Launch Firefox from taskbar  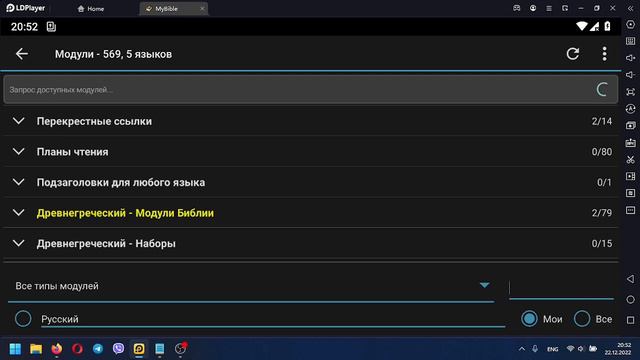click(57, 349)
